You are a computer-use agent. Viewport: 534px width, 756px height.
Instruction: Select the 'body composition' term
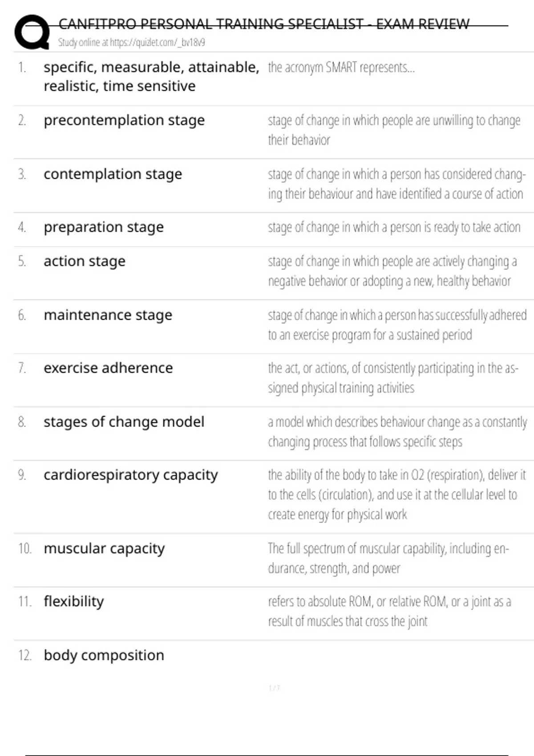tap(104, 655)
